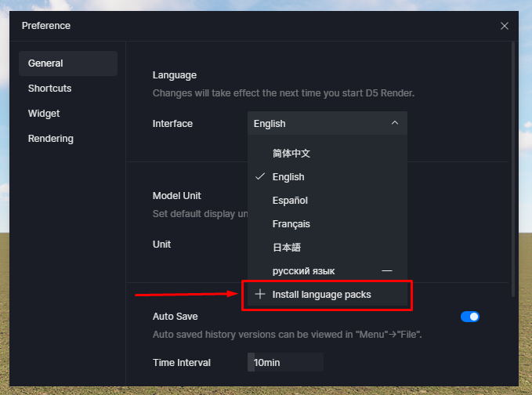The image size is (532, 395).
Task: Click the Unit label
Action: (161, 245)
